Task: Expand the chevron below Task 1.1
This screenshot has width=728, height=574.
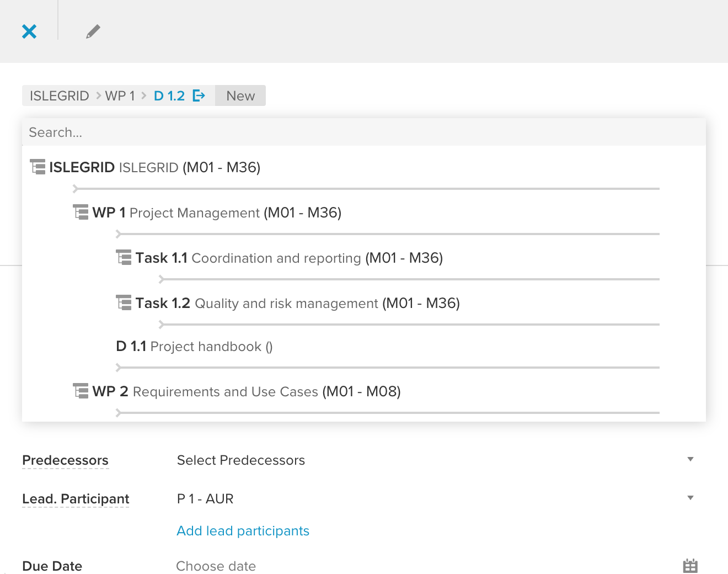Action: coord(162,279)
